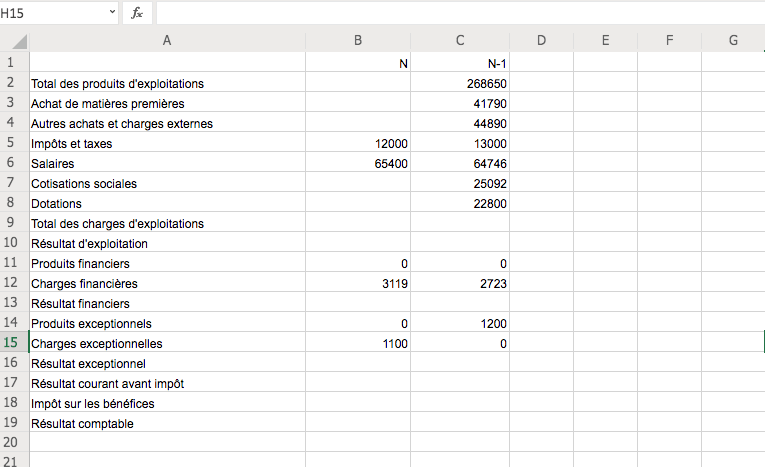
Task: Select column C header
Action: [460, 41]
